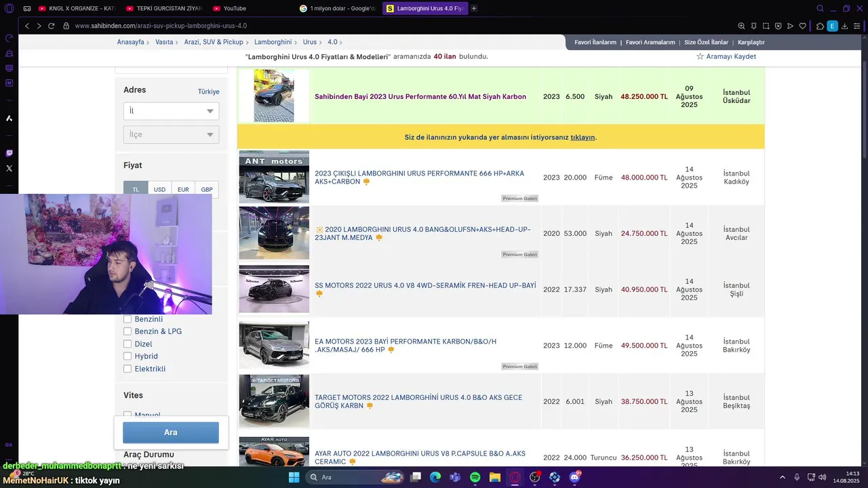This screenshot has width=868, height=488.
Task: Open Karşılaştır menu item
Action: [751, 42]
